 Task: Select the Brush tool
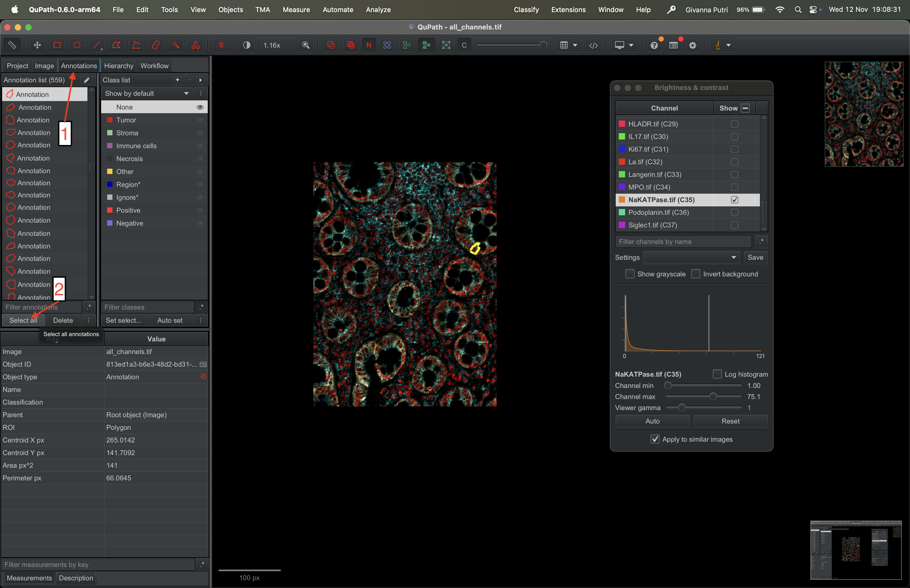tap(156, 45)
